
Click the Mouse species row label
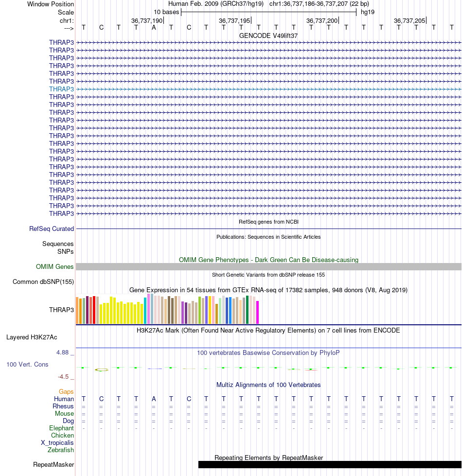(64, 413)
